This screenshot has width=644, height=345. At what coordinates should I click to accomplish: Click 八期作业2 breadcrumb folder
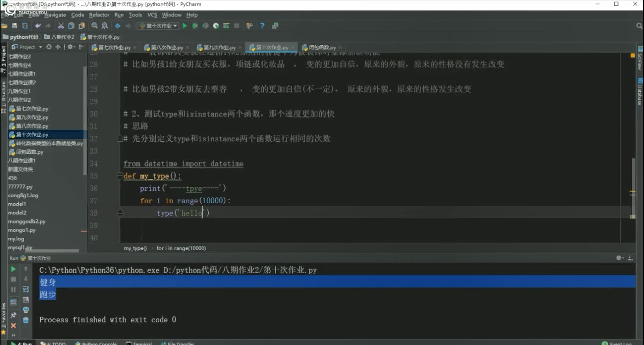coord(59,37)
